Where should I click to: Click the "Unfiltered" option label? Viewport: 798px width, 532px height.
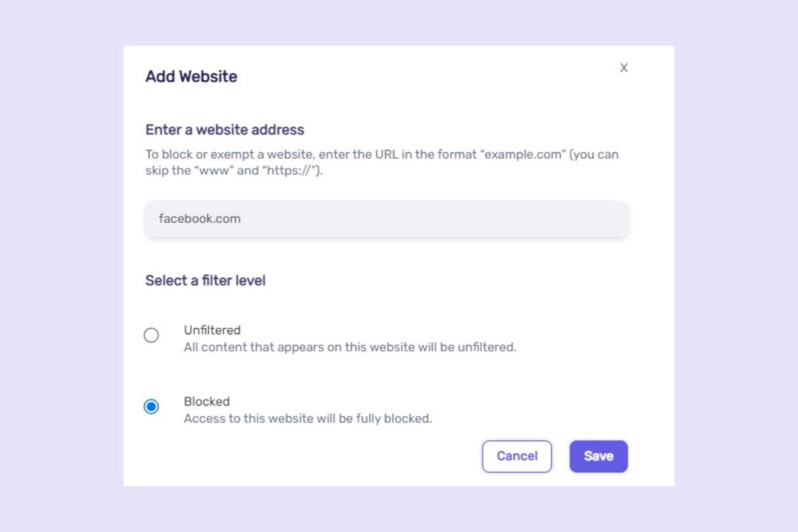click(212, 330)
